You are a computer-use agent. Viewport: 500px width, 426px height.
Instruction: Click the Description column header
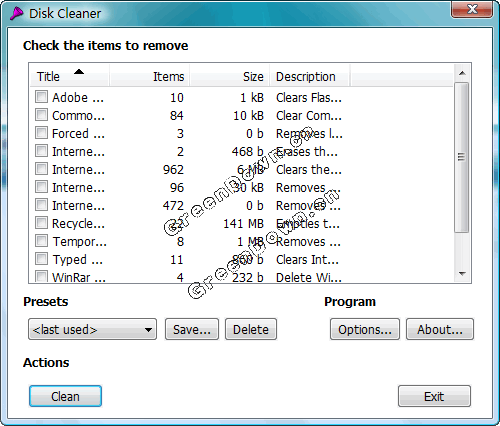[310, 76]
